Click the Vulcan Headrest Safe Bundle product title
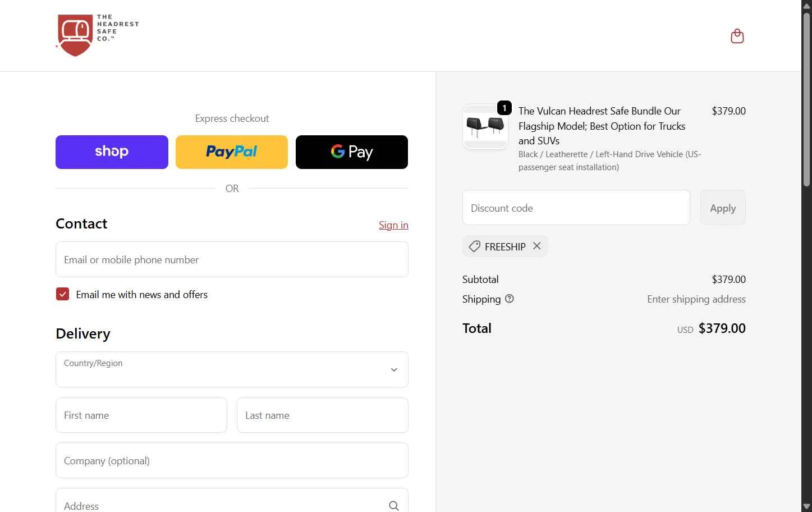812x512 pixels. (x=602, y=126)
